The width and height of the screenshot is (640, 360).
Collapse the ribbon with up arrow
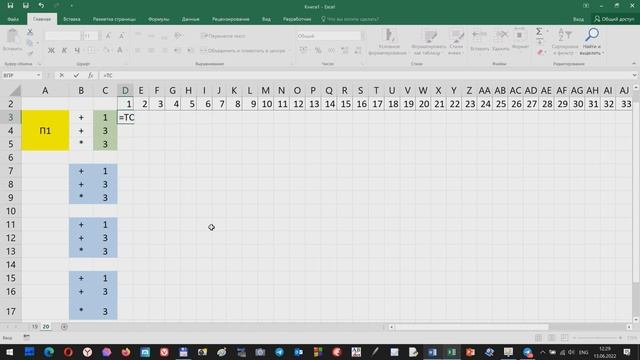(x=634, y=64)
